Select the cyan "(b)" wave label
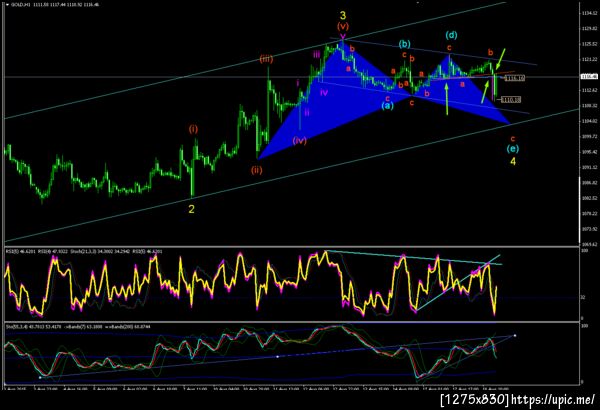 point(404,44)
